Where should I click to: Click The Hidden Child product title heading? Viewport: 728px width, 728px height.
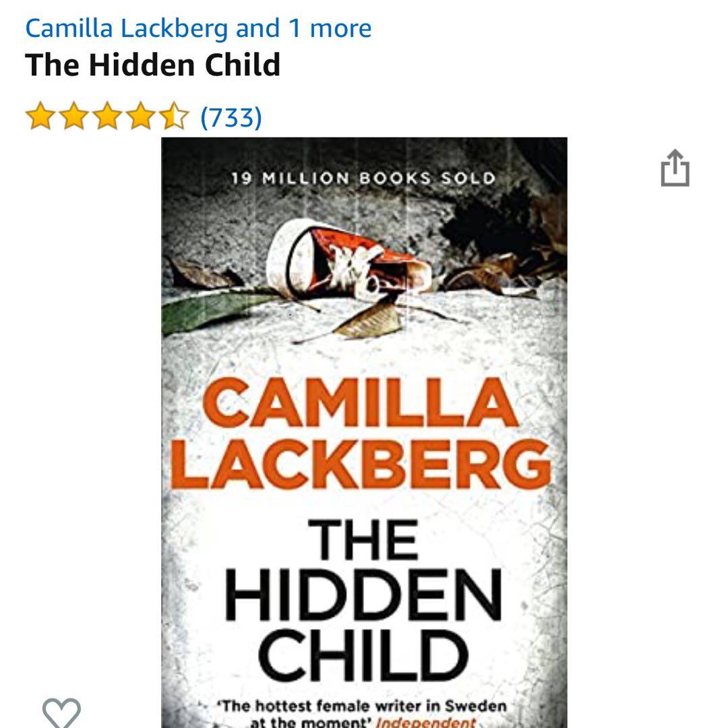[153, 65]
